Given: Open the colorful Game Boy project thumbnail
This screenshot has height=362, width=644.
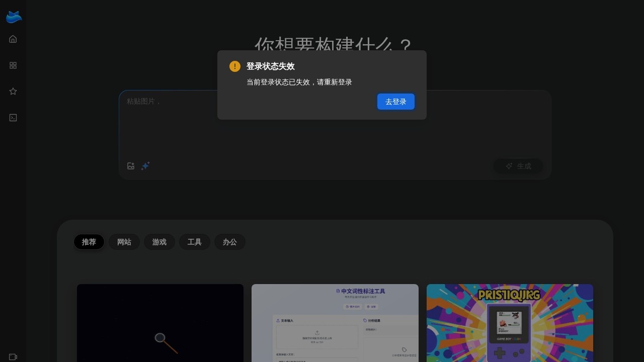Looking at the screenshot, I should (x=510, y=323).
